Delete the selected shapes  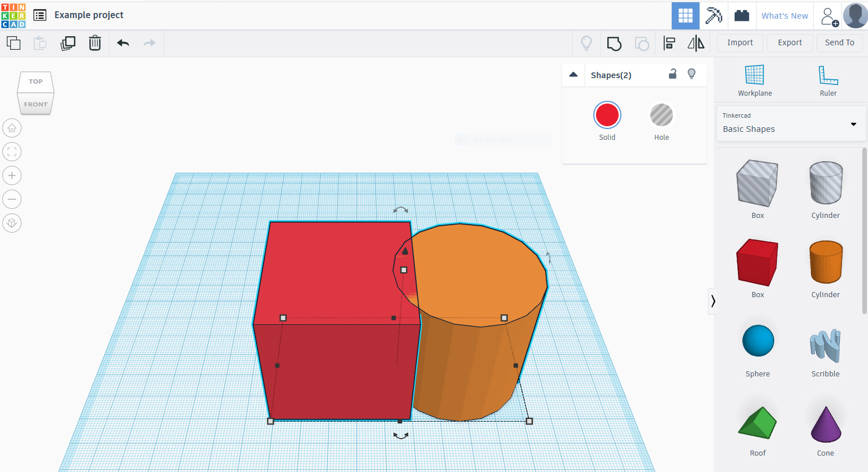pyautogui.click(x=94, y=43)
